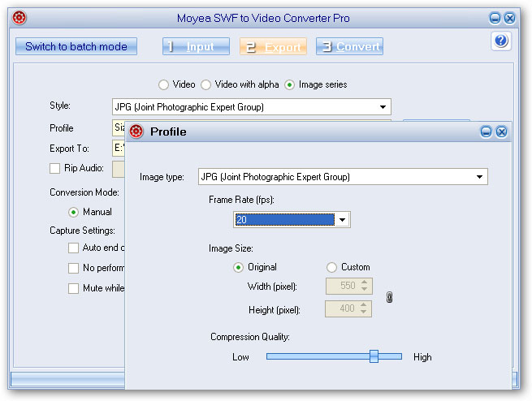Toggle the aspect ratio chain-link icon
The width and height of the screenshot is (532, 401).
pyautogui.click(x=389, y=297)
